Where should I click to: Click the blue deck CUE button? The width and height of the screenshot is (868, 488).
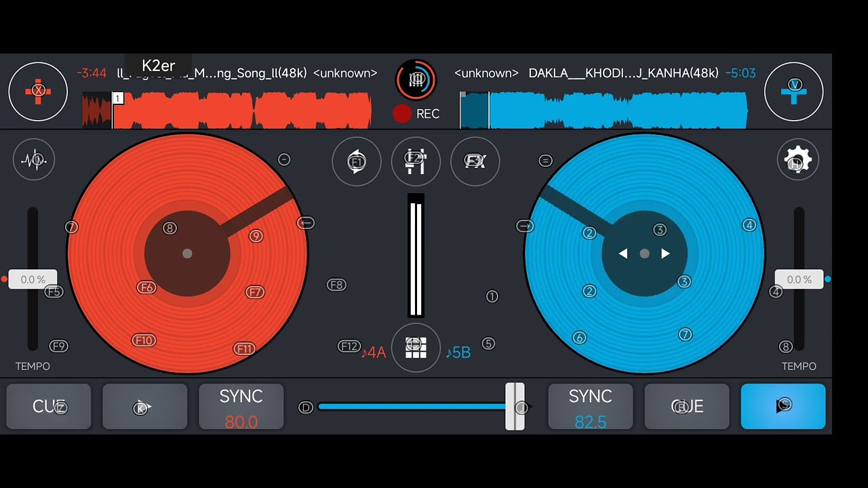(686, 407)
